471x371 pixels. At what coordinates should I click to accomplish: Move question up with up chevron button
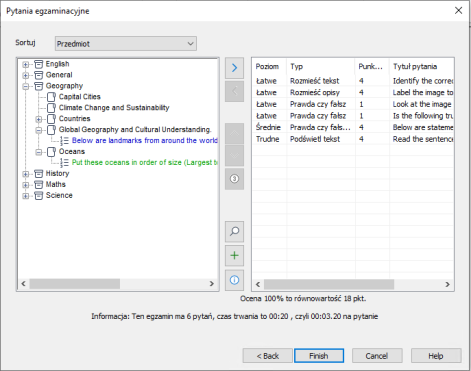tap(234, 133)
